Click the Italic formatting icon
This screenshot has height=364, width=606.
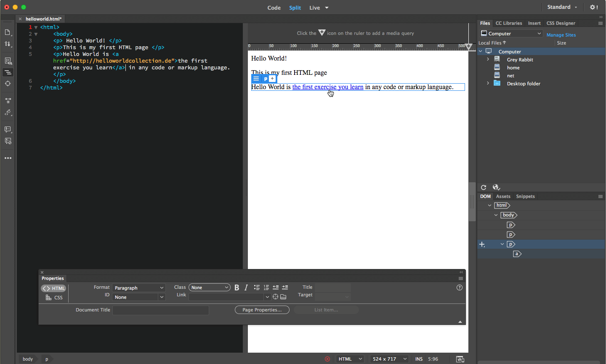coord(246,288)
